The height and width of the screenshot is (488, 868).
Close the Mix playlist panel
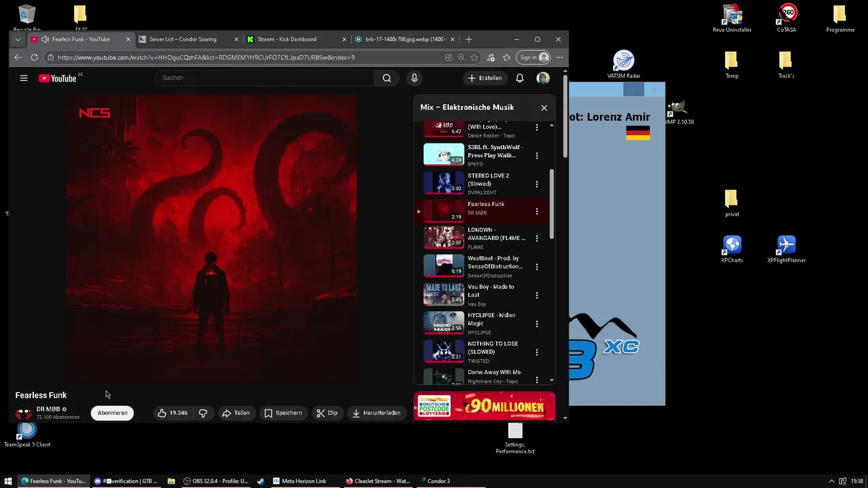(544, 108)
